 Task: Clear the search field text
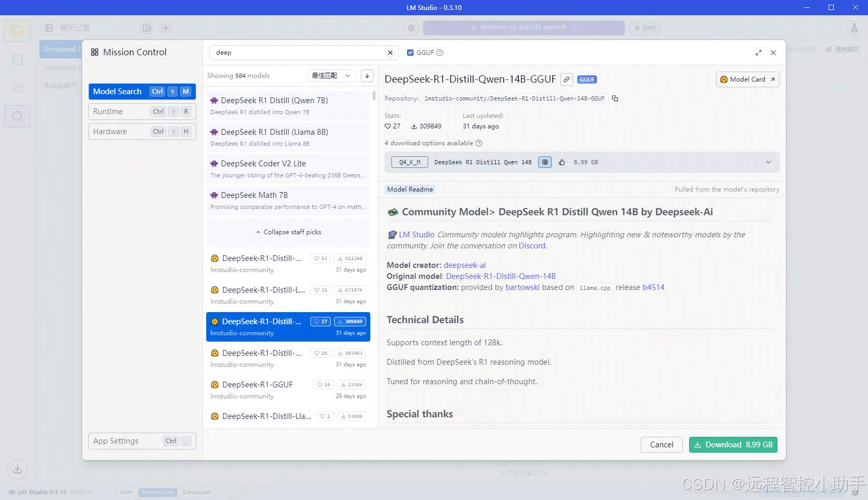(390, 53)
